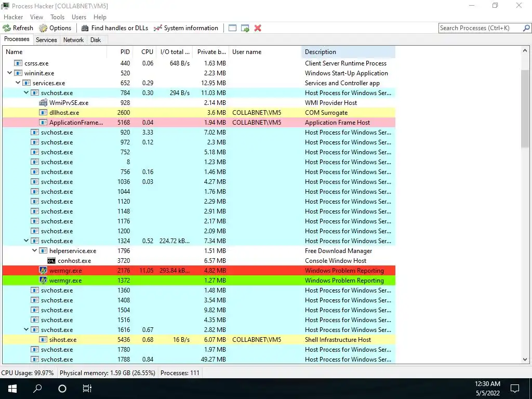Switch to the Disk tab
532x399 pixels.
click(x=96, y=39)
